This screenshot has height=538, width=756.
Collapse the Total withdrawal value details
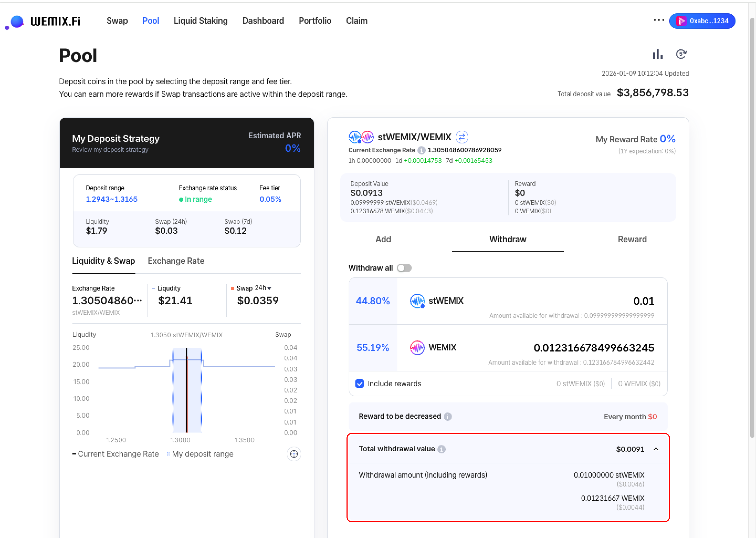656,449
